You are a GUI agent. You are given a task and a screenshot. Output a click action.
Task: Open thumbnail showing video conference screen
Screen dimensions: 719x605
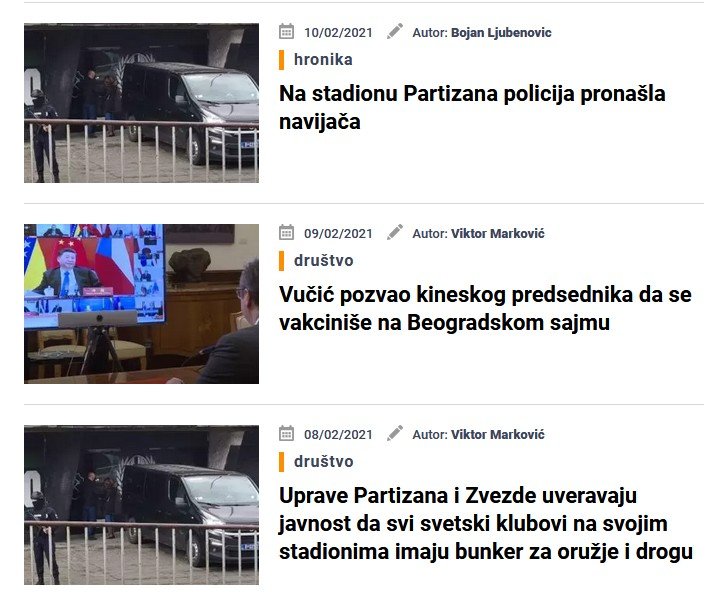(x=141, y=304)
